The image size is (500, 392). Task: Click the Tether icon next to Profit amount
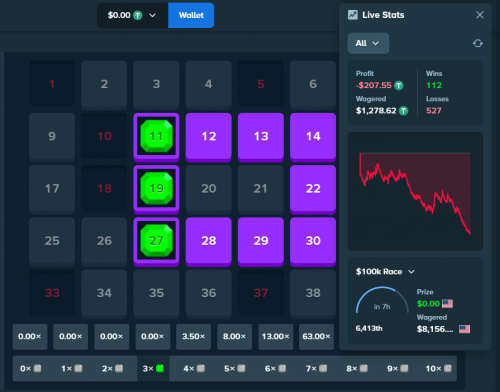(399, 86)
